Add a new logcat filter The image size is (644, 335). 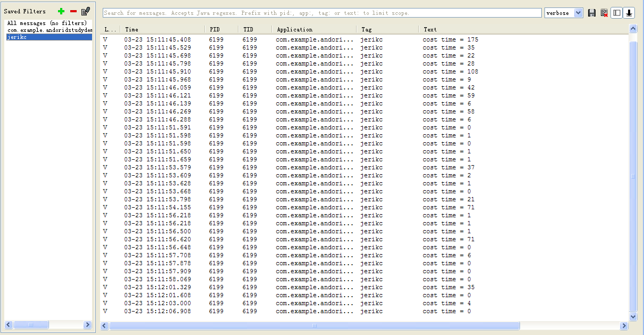pos(61,11)
